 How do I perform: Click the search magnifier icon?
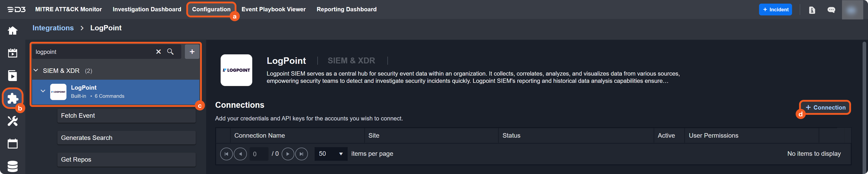point(170,52)
